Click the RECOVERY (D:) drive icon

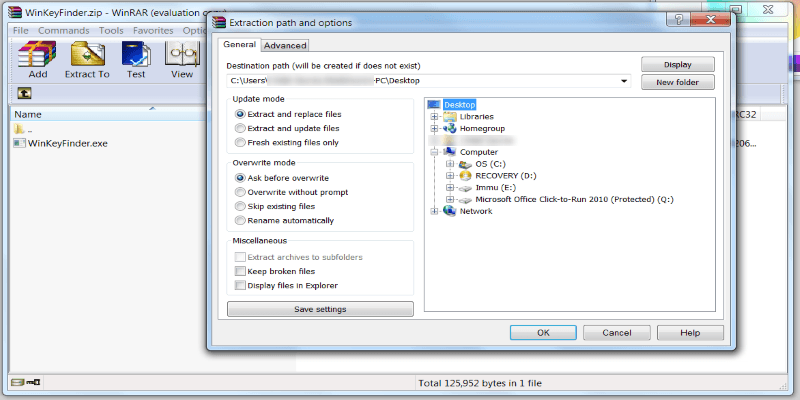(x=465, y=176)
